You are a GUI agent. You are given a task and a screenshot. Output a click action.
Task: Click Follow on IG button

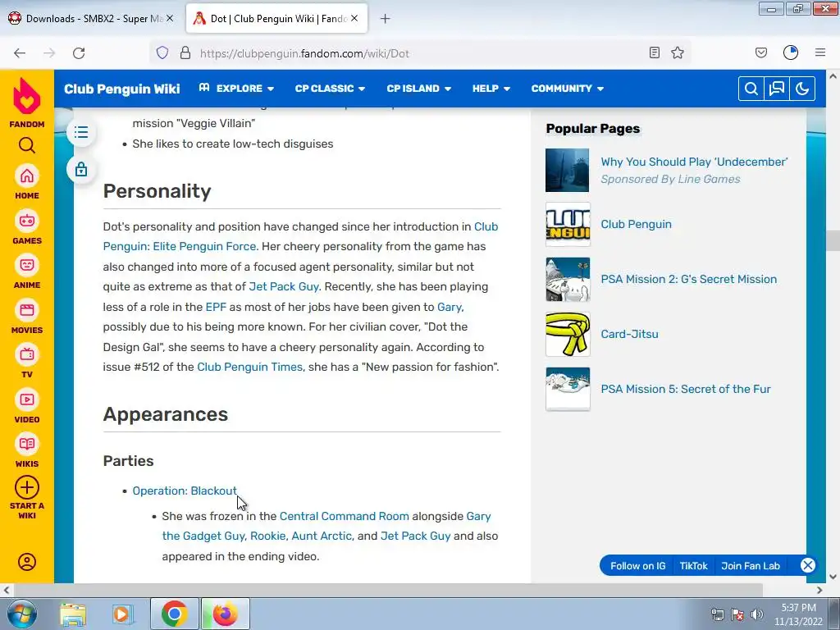[637, 566]
